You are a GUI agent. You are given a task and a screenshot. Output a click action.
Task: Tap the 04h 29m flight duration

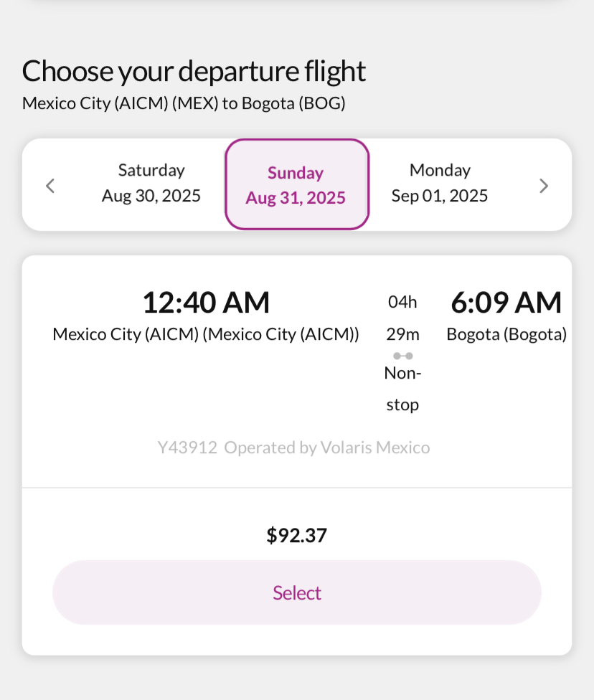point(402,318)
